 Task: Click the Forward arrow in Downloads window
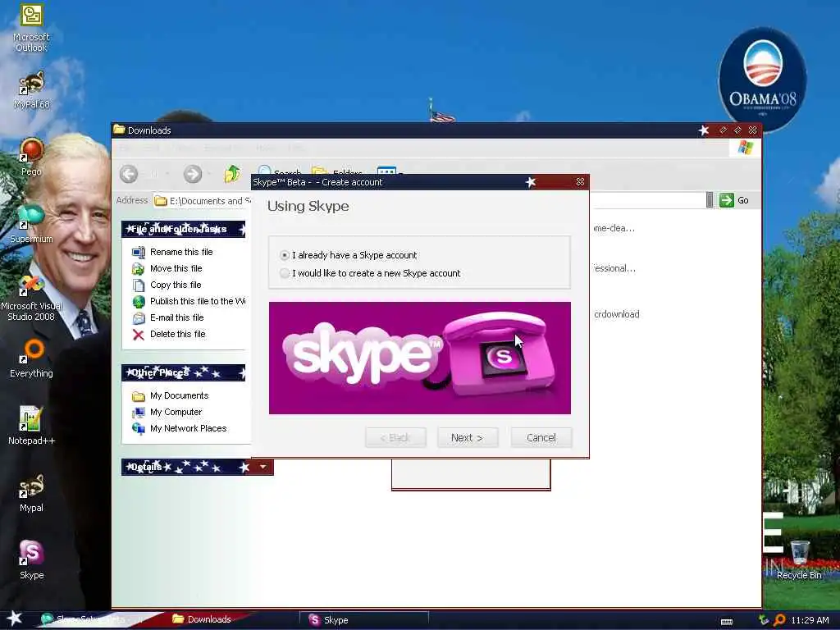(x=192, y=174)
